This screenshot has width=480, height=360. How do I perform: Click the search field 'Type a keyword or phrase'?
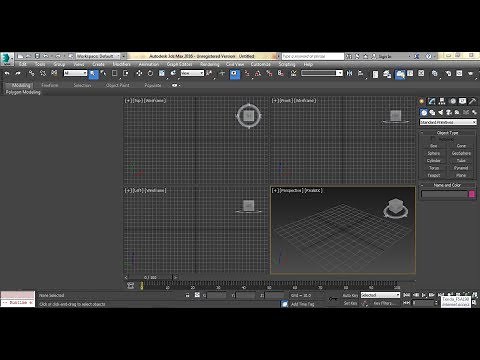(x=313, y=56)
